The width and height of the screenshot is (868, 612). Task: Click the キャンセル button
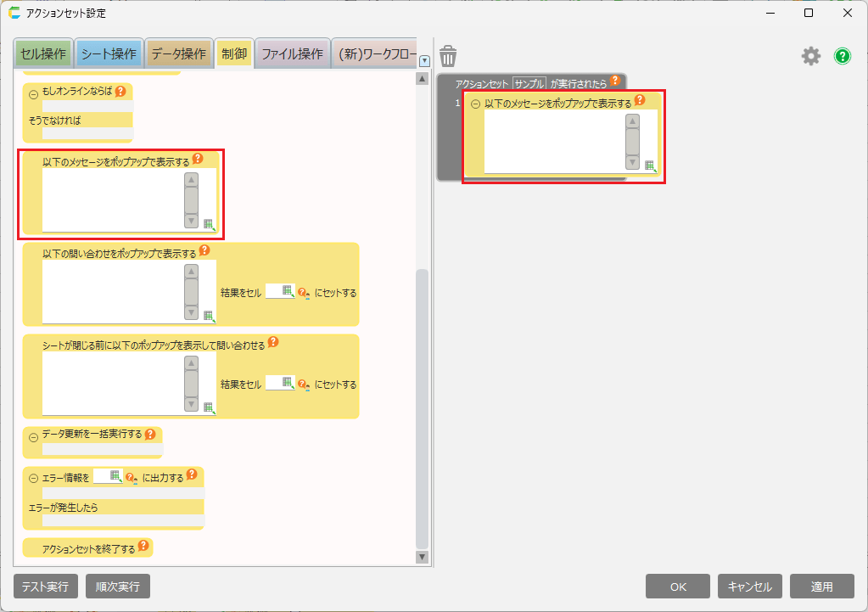pos(750,587)
